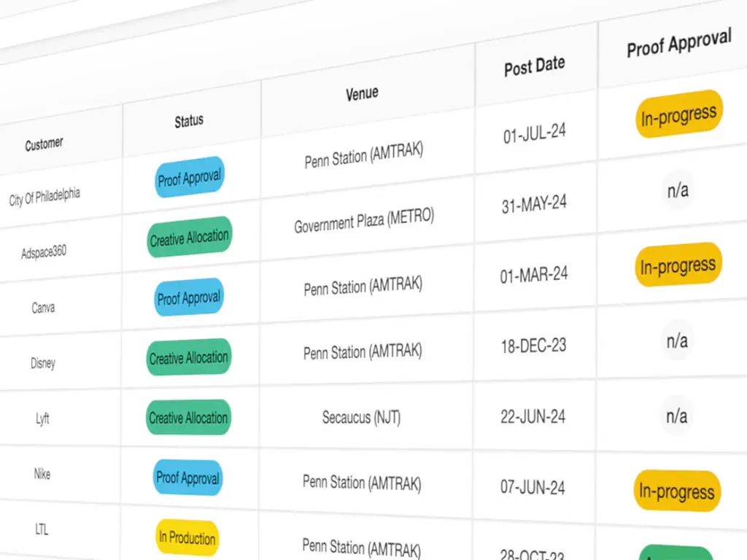Image resolution: width=747 pixels, height=560 pixels.
Task: Sort by the Status column header
Action: [189, 121]
